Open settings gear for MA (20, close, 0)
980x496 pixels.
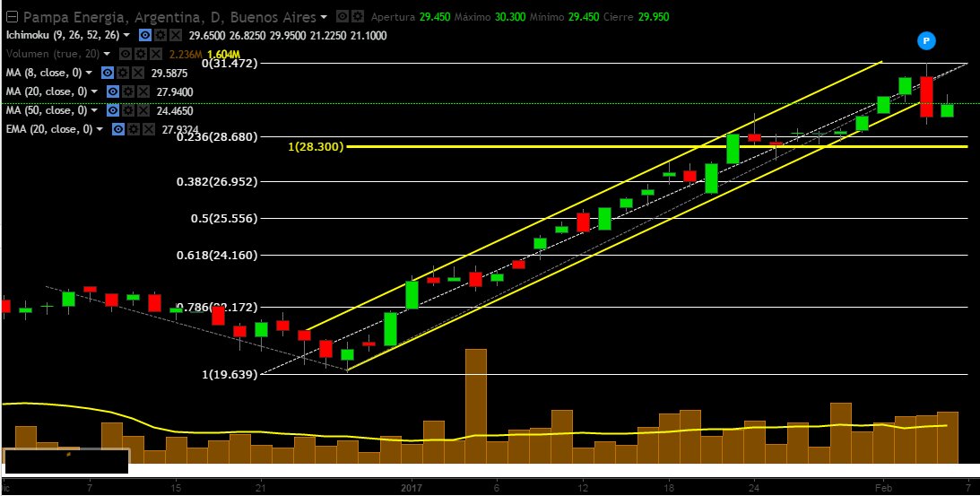point(127,92)
